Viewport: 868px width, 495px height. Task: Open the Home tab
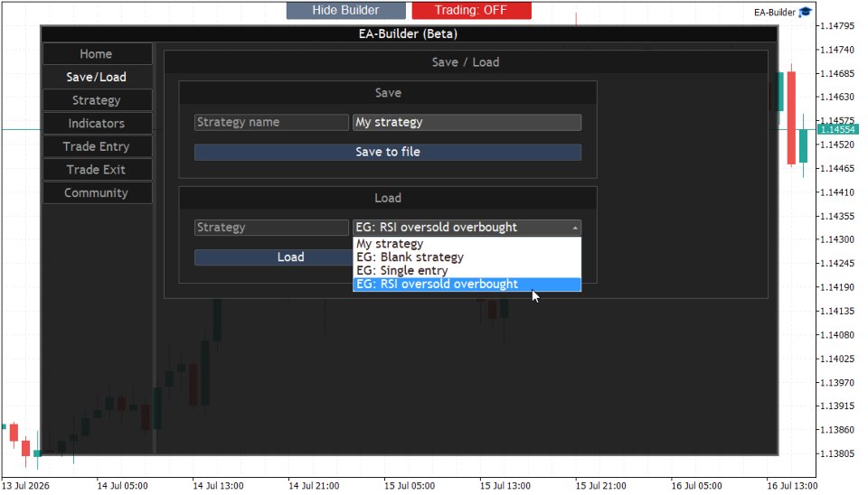coord(97,53)
